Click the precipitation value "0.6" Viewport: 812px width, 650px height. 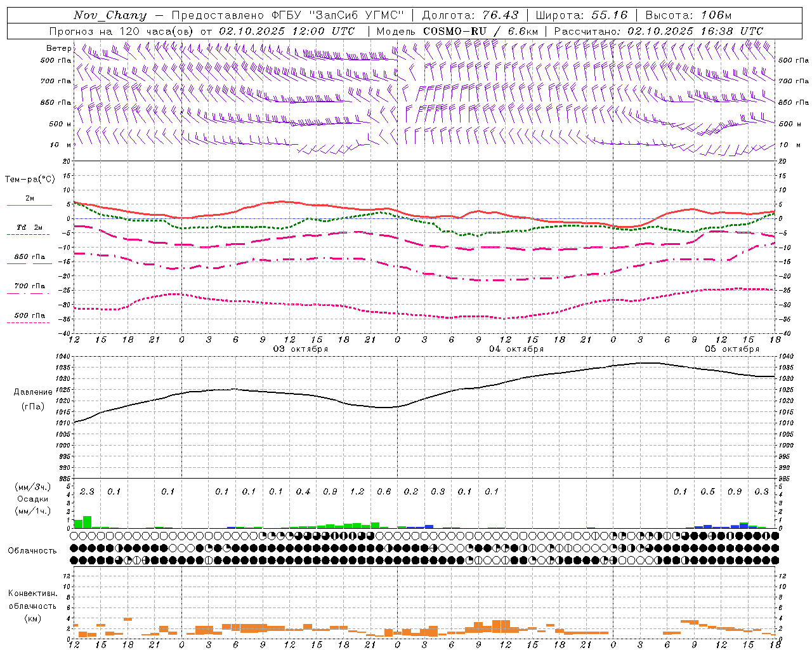click(x=384, y=491)
